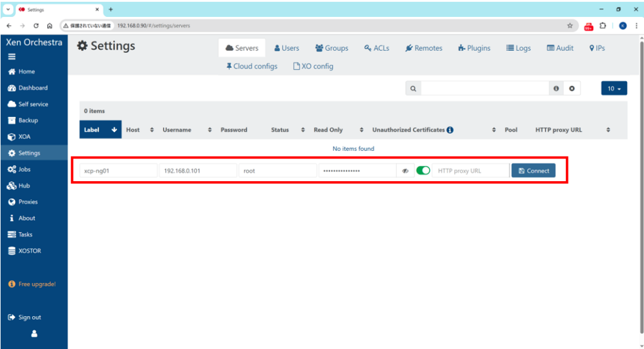Open the Cloud configs tab
This screenshot has height=349, width=644.
(252, 66)
